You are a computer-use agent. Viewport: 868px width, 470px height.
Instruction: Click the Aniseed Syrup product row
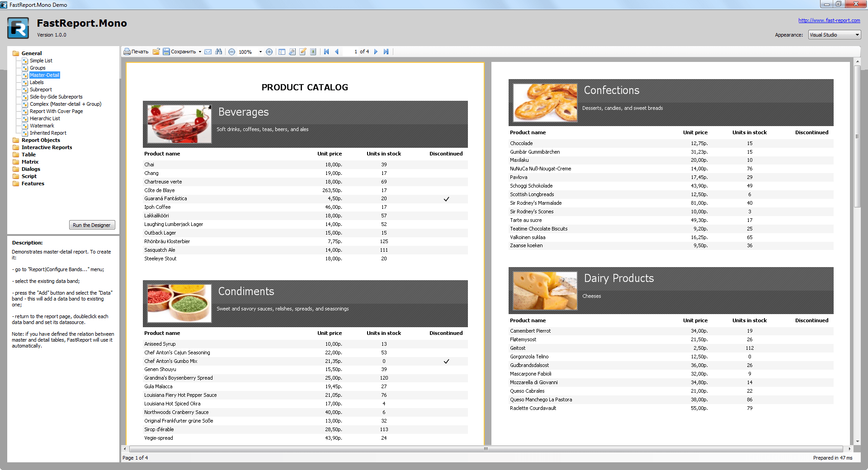[305, 344]
